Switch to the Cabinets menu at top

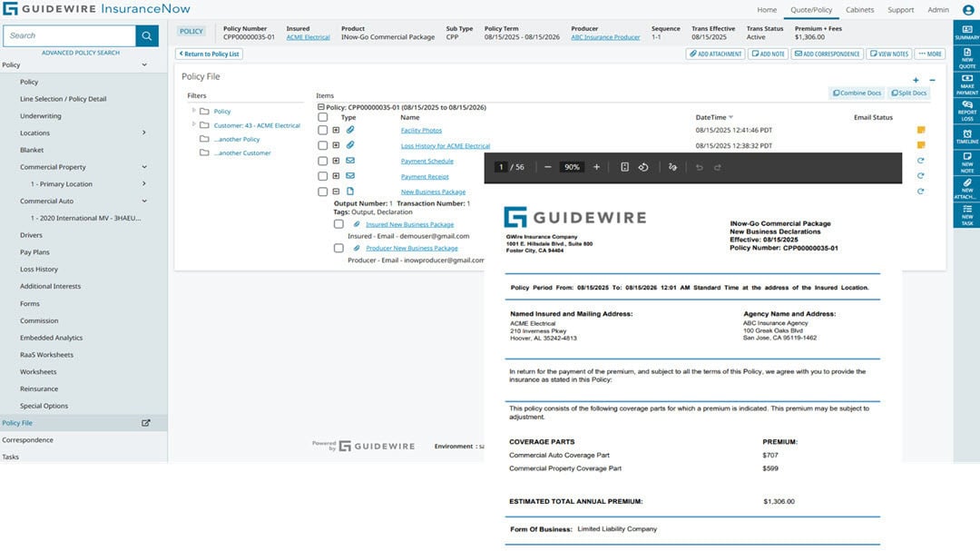tap(859, 9)
